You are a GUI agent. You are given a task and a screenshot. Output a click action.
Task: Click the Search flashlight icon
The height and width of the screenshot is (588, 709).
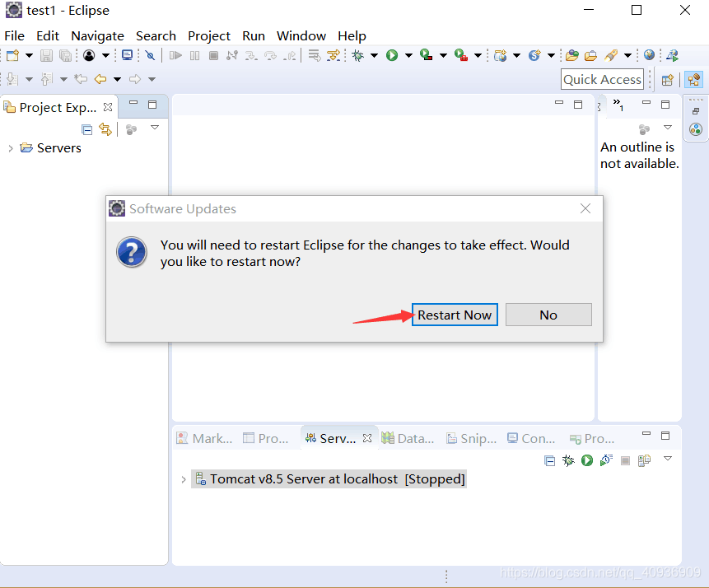pyautogui.click(x=611, y=56)
